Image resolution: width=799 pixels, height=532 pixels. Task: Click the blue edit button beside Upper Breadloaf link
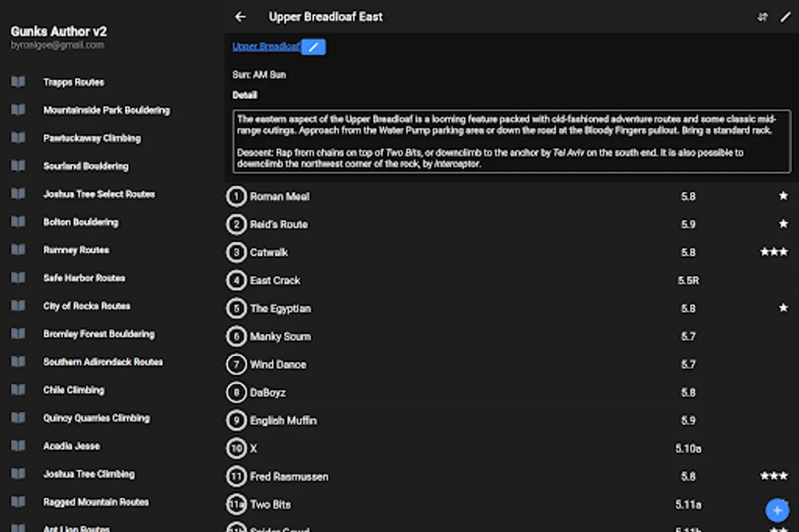pyautogui.click(x=313, y=47)
